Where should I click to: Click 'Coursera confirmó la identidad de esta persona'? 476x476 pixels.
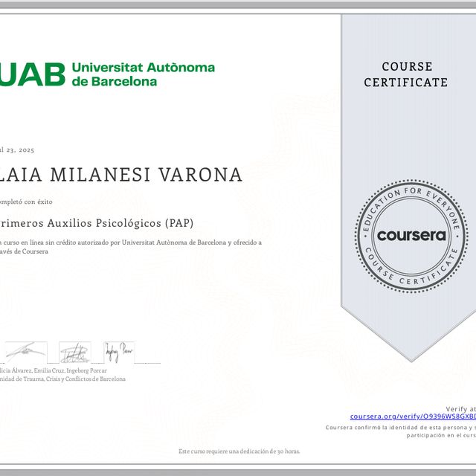[x=396, y=428]
